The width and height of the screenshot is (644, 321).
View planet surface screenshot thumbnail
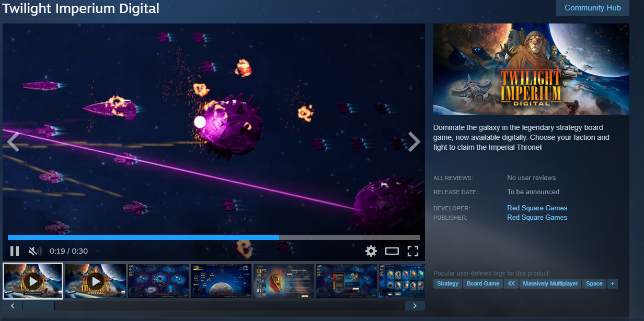tap(221, 281)
